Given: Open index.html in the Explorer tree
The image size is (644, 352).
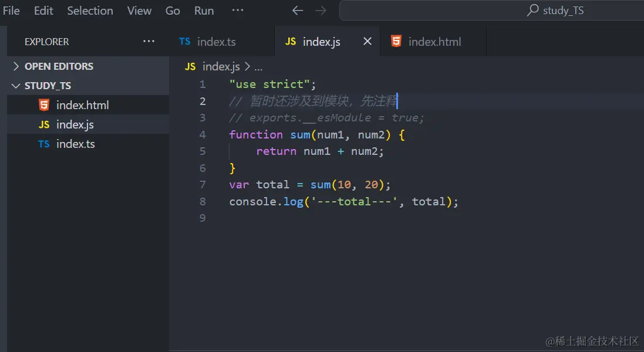Looking at the screenshot, I should click(88, 105).
